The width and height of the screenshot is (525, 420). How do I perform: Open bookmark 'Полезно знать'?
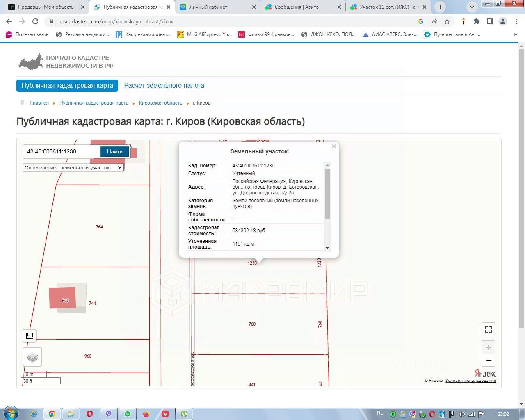(27, 34)
